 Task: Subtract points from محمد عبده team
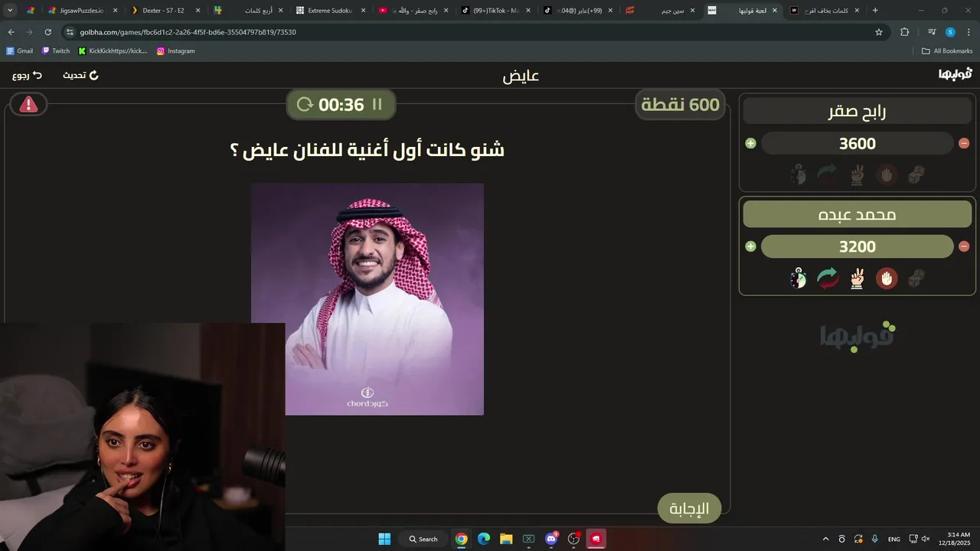click(x=964, y=246)
